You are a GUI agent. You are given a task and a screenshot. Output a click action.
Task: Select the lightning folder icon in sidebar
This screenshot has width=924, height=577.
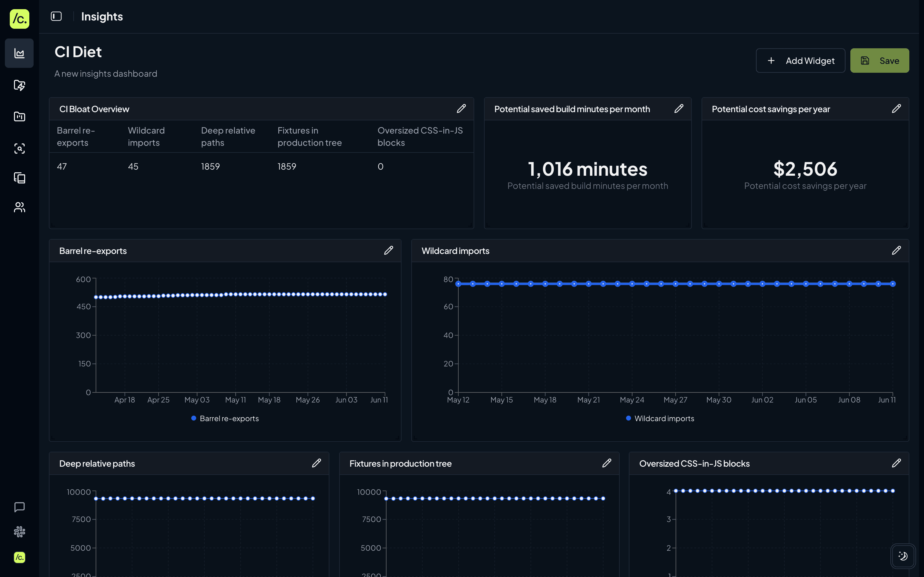[x=19, y=86]
